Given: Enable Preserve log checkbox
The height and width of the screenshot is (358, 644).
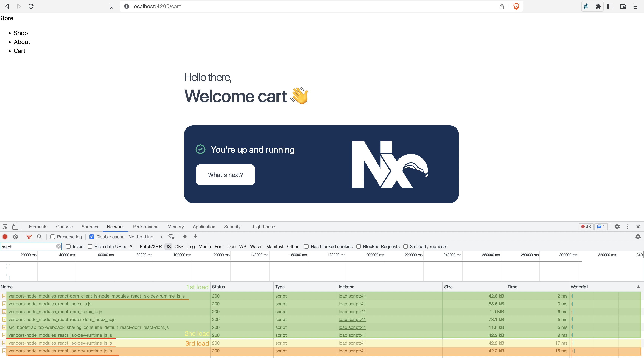Looking at the screenshot, I should (x=52, y=236).
